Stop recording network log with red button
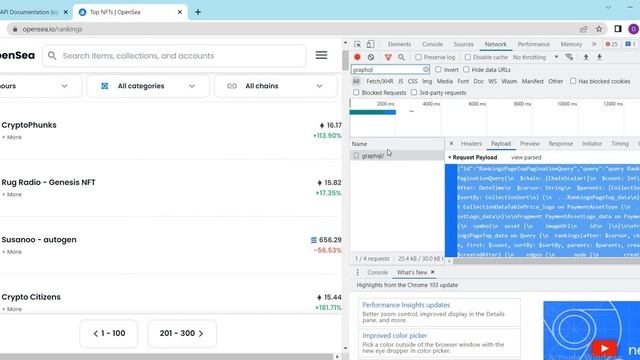Screen dimensions: 640x360 (358, 57)
